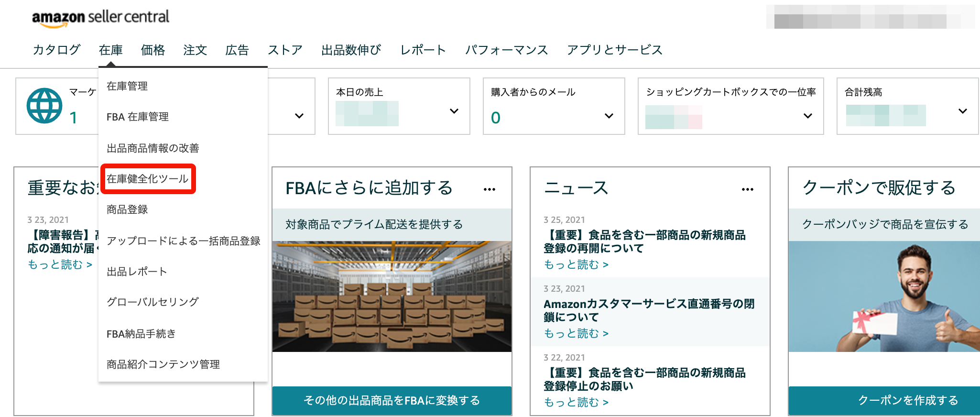Open もっと読む link in 重要なお知らせ card

pos(60,264)
